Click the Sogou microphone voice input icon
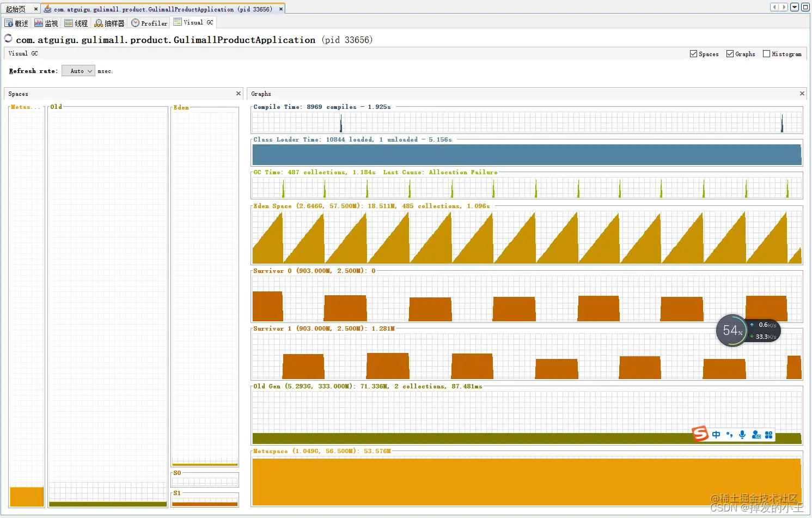Image resolution: width=812 pixels, height=518 pixels. point(742,435)
